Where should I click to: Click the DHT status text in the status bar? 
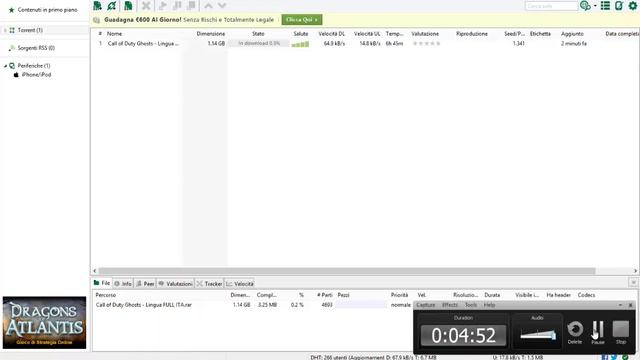click(x=373, y=357)
